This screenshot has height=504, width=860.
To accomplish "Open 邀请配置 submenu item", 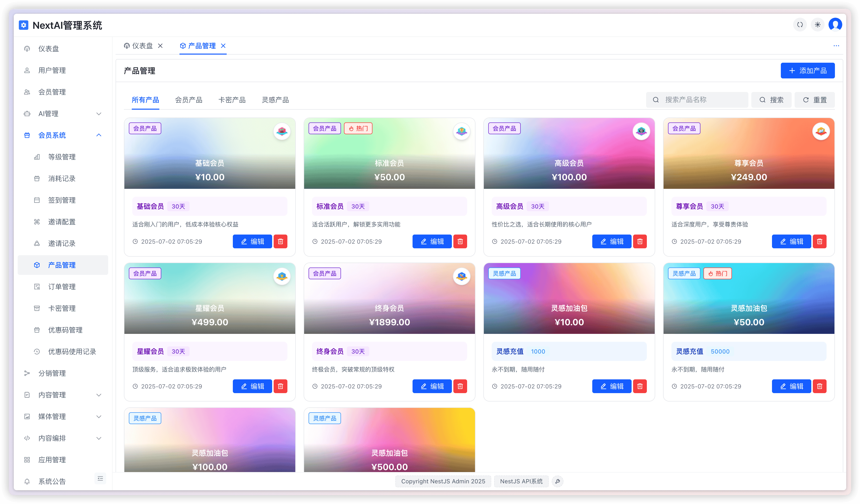I will (63, 222).
